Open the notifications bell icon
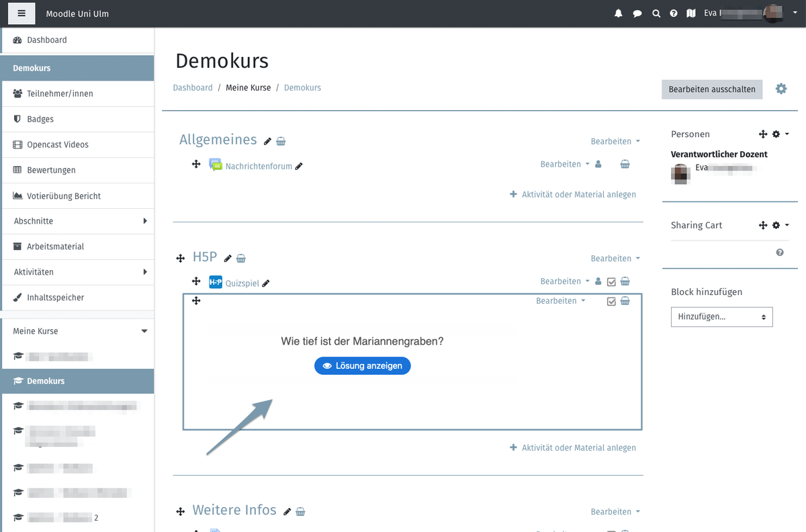Viewport: 806px width, 532px height. [619, 13]
